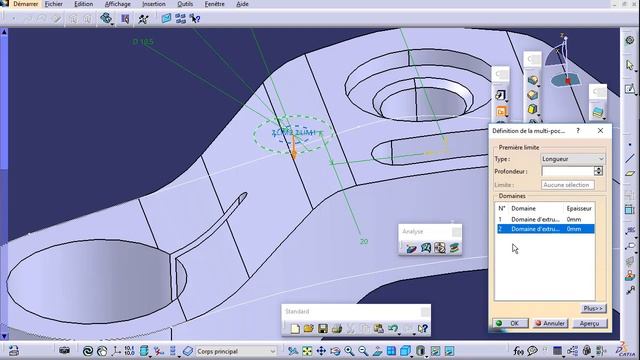
Task: Expand arrow beside the workbench icon
Action: click(112, 25)
